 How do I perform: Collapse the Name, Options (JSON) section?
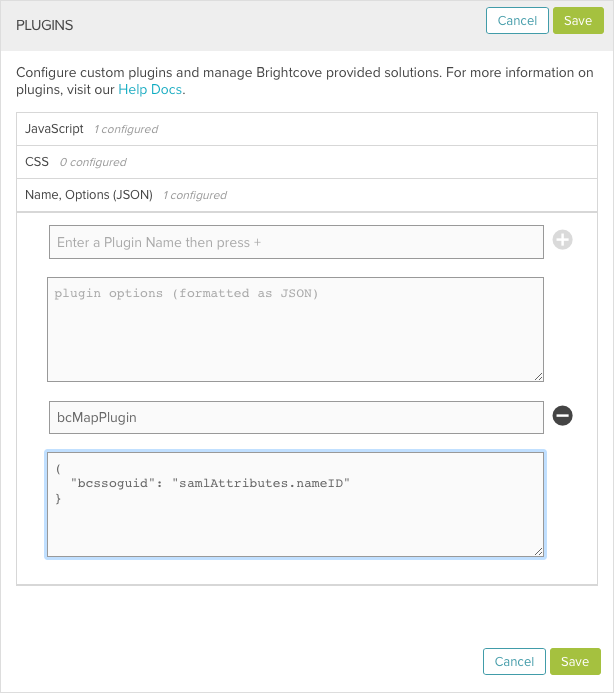pyautogui.click(x=89, y=195)
